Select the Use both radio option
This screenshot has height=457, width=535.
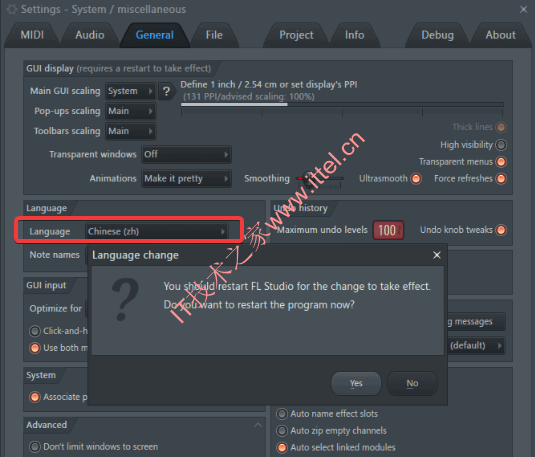35,348
